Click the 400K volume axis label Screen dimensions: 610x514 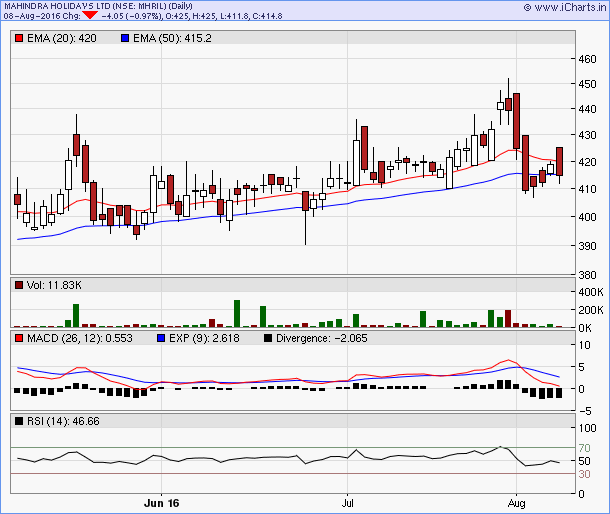pos(591,292)
